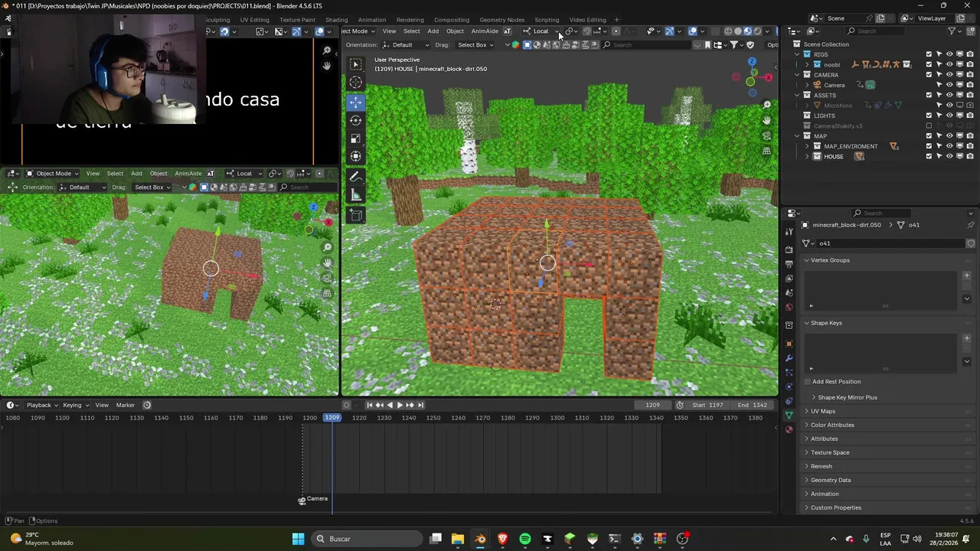This screenshot has height=551, width=980.
Task: Add a new vertex group with plus button
Action: tap(967, 275)
